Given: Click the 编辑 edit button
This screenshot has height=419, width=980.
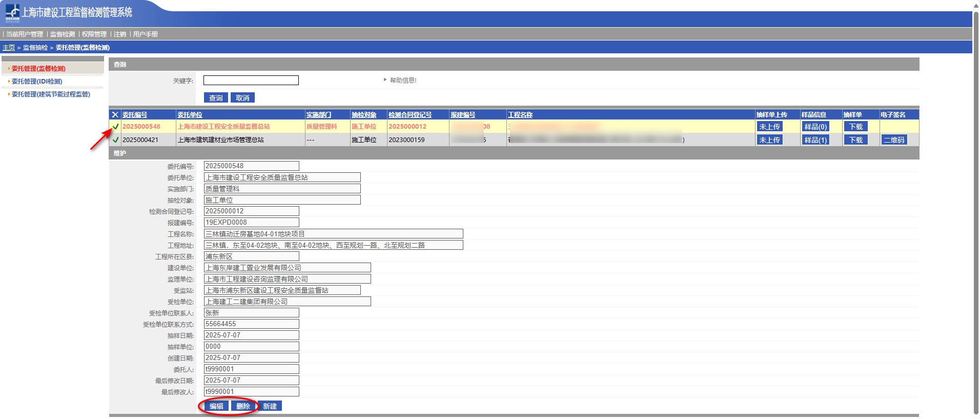Looking at the screenshot, I should [x=216, y=406].
